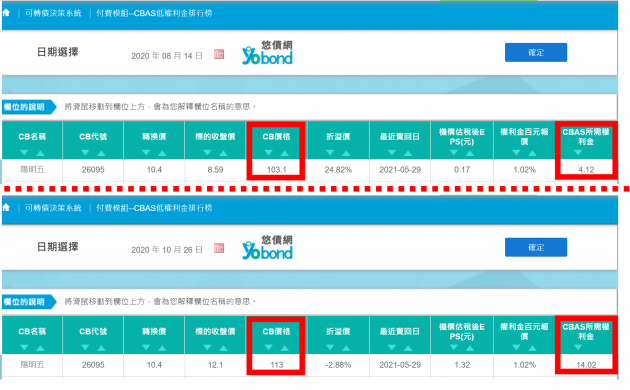Image resolution: width=630 pixels, height=390 pixels.
Task: Sort 折溢價 ascending in the 10月26日 table
Action: (346, 347)
